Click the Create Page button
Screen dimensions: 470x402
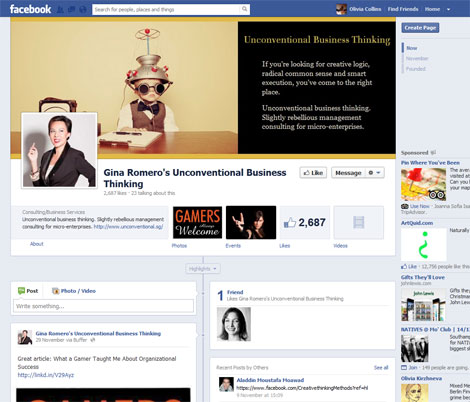pos(420,28)
